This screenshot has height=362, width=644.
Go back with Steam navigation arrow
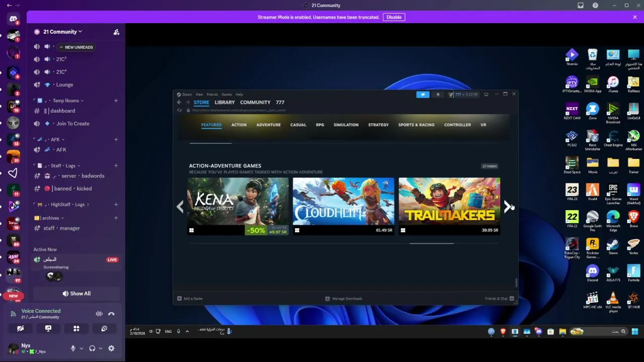pyautogui.click(x=179, y=102)
